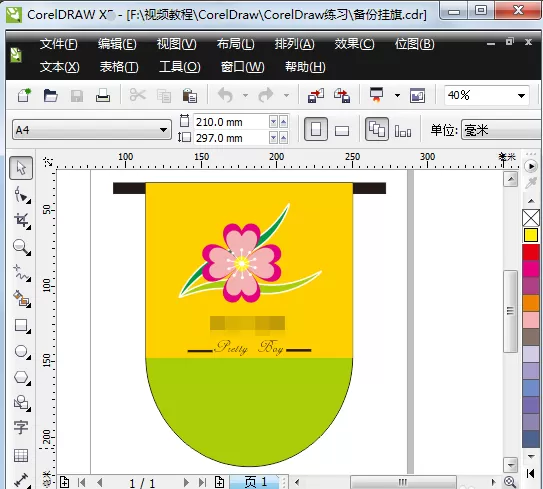Select the Table tool

pos(21,455)
